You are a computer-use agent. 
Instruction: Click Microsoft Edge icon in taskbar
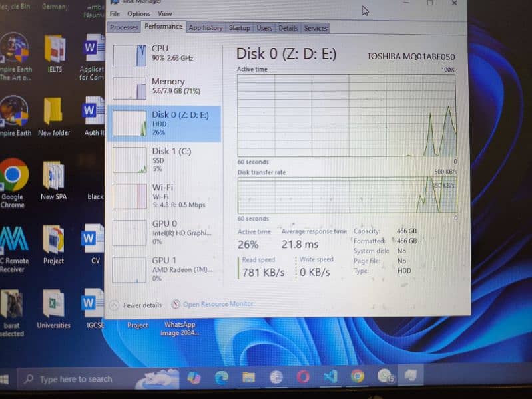click(x=221, y=378)
